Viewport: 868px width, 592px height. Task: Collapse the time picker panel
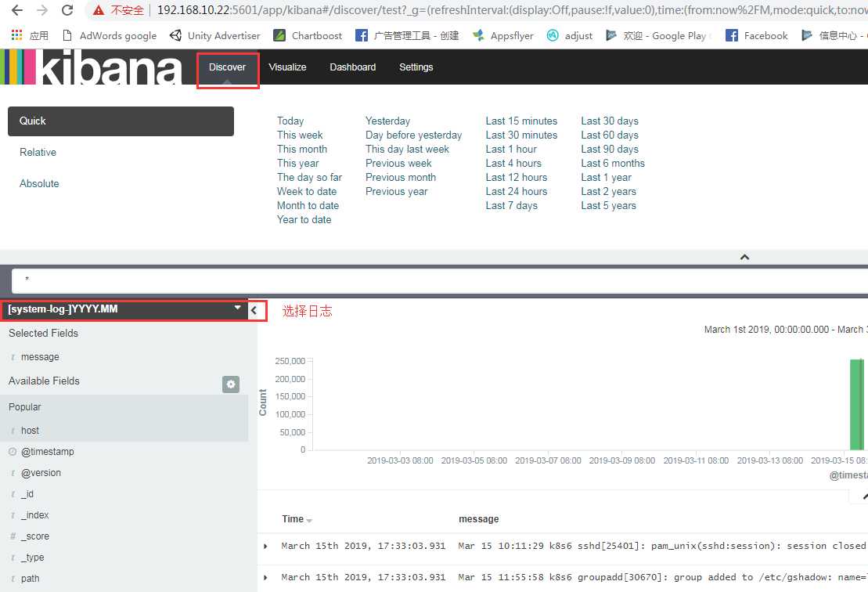click(x=744, y=257)
